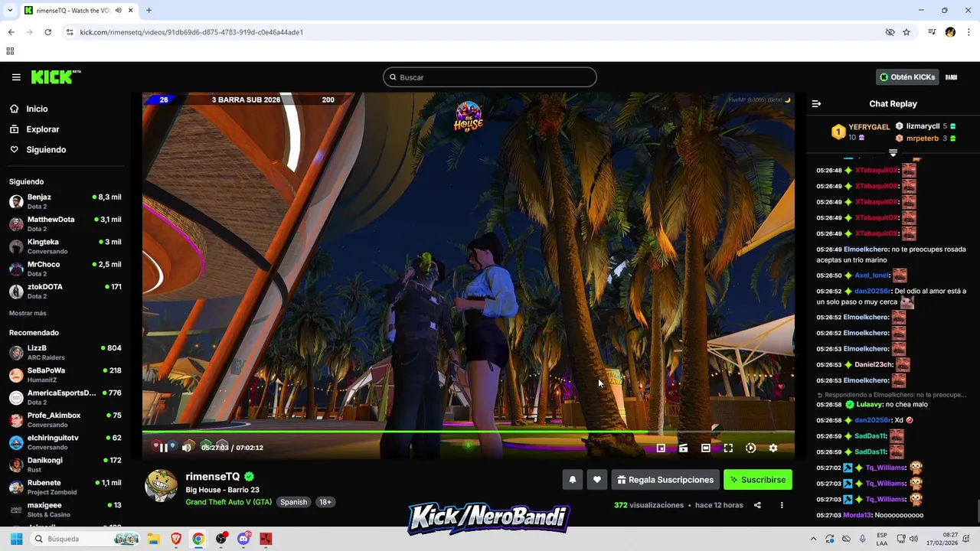The width and height of the screenshot is (980, 551).
Task: Open rimenseTQ channel name link
Action: click(x=213, y=477)
